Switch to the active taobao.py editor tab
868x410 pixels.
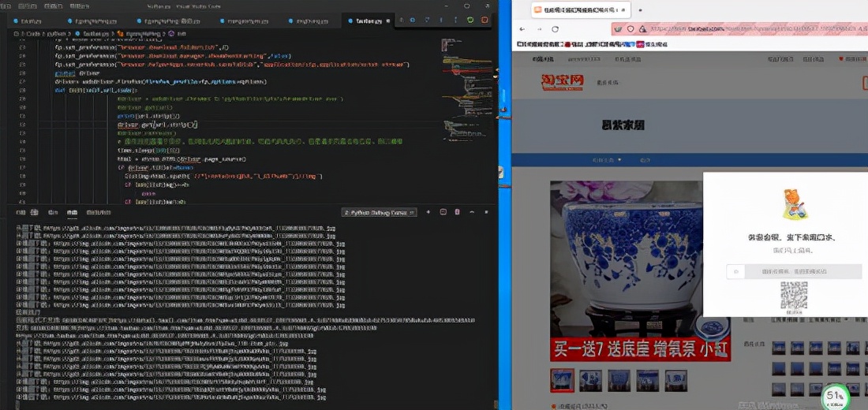367,21
